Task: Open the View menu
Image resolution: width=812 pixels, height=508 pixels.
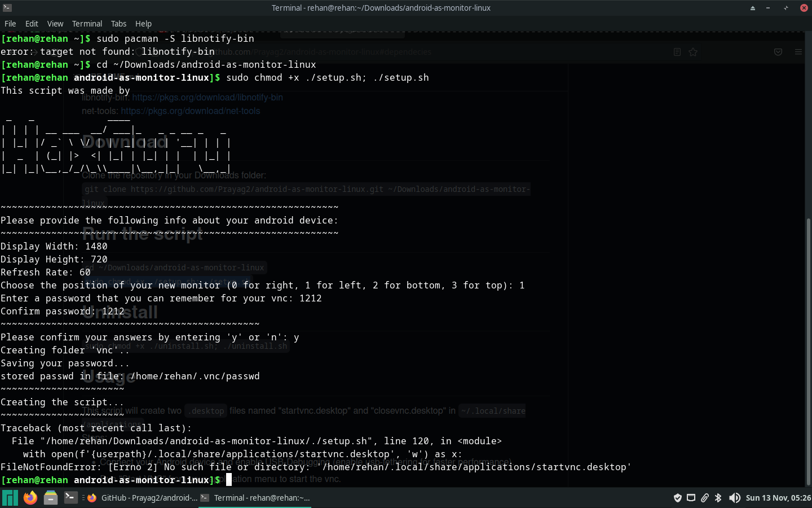Action: coord(55,24)
